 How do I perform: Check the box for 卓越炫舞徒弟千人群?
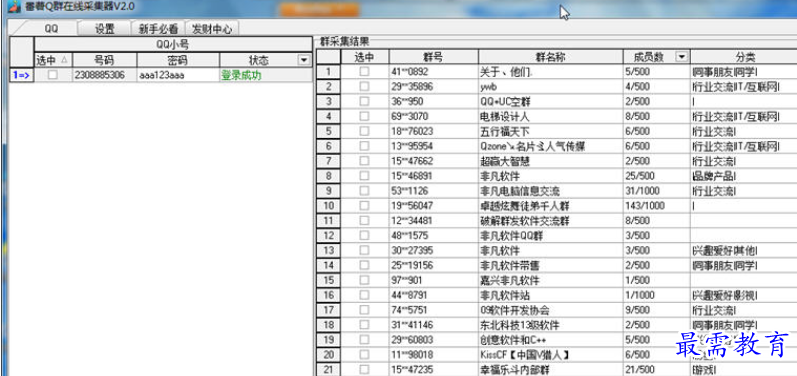(x=364, y=206)
